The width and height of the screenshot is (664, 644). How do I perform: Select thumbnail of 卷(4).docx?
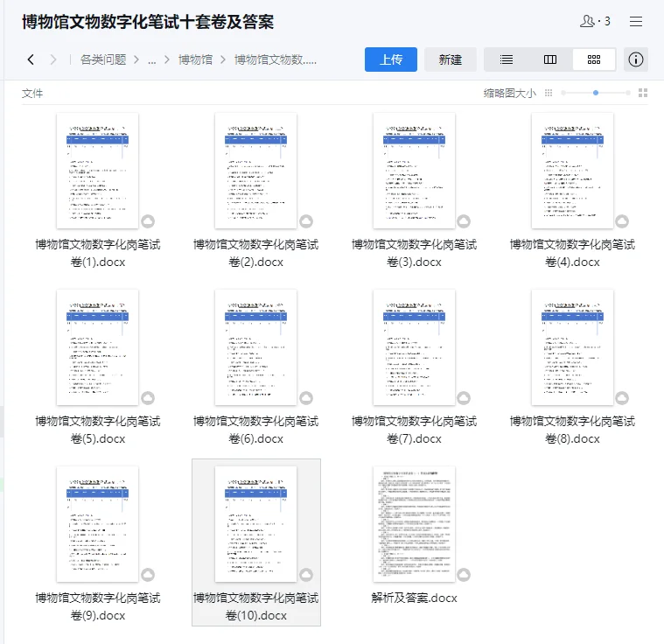pos(572,171)
